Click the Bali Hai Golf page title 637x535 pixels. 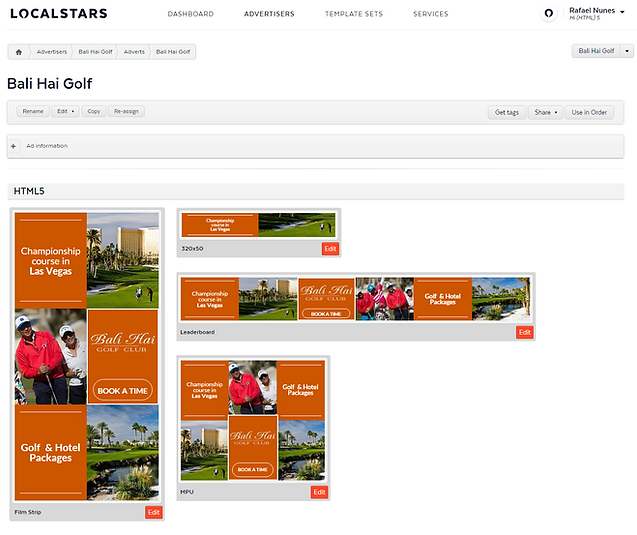point(50,84)
